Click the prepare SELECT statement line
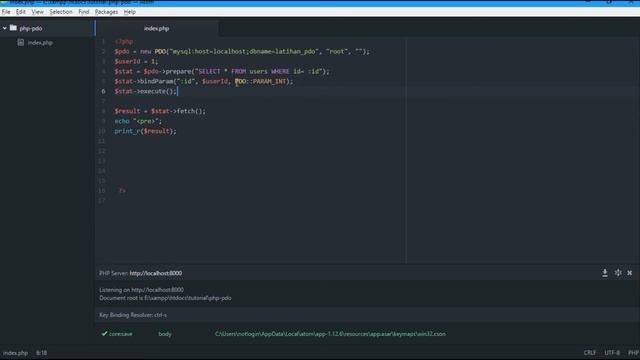 (222, 71)
